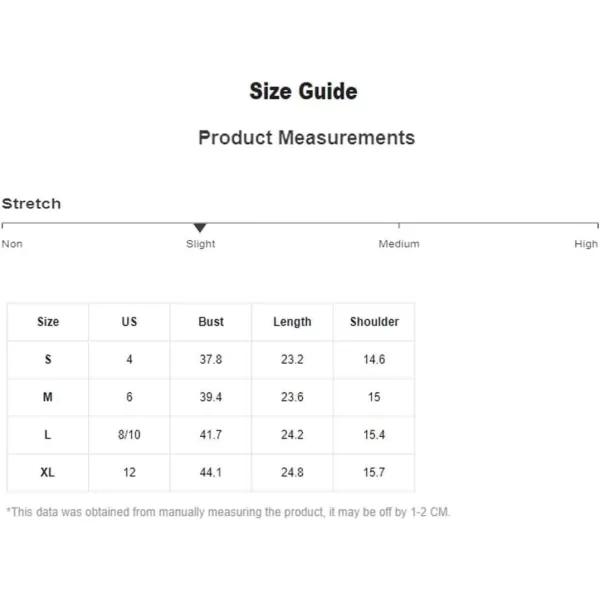Click the Medium tick on stretch scale

399,225
